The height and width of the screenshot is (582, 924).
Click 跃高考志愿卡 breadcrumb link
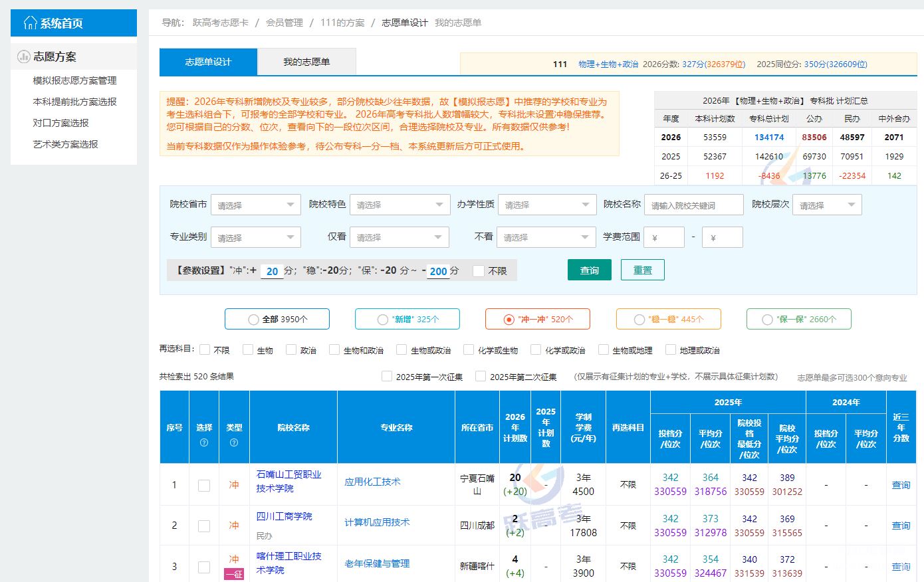[x=221, y=23]
